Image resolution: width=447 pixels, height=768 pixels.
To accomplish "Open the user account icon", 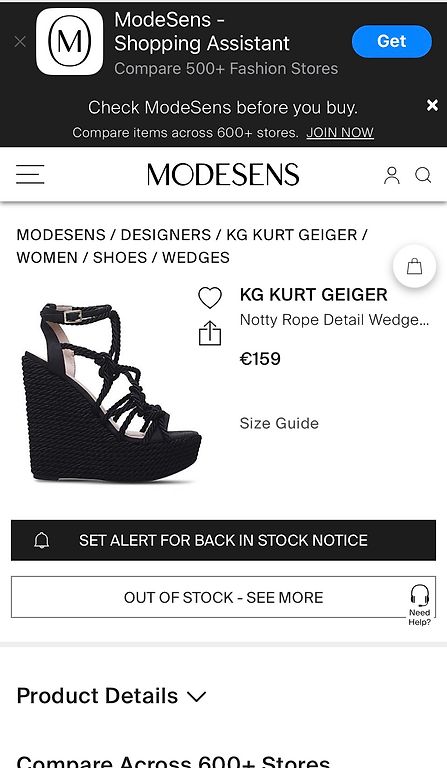I will (392, 175).
